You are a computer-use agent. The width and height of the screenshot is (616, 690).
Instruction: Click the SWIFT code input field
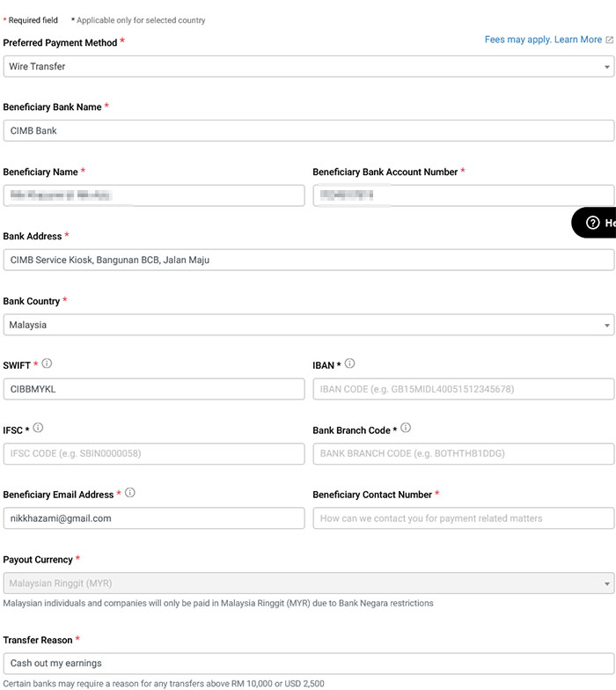point(154,389)
